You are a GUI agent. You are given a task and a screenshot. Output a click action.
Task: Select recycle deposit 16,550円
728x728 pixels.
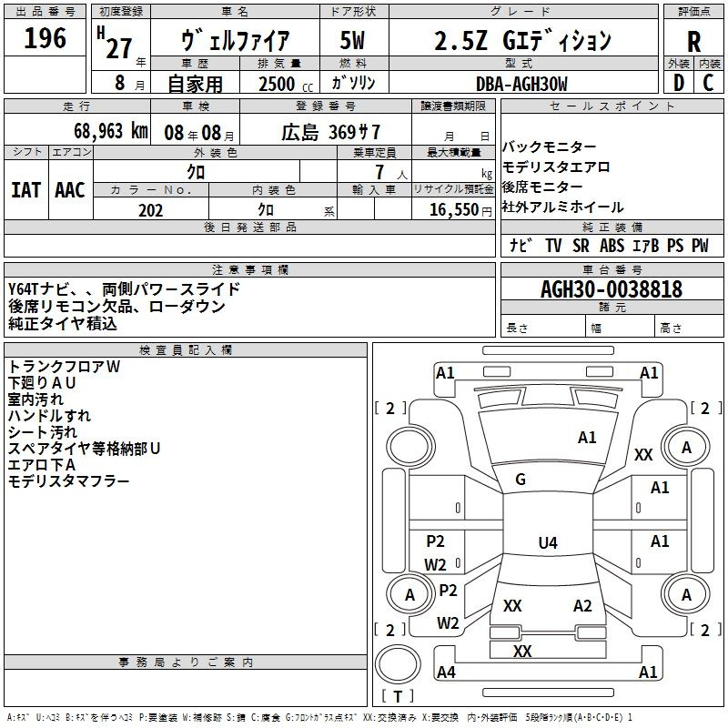(460, 210)
